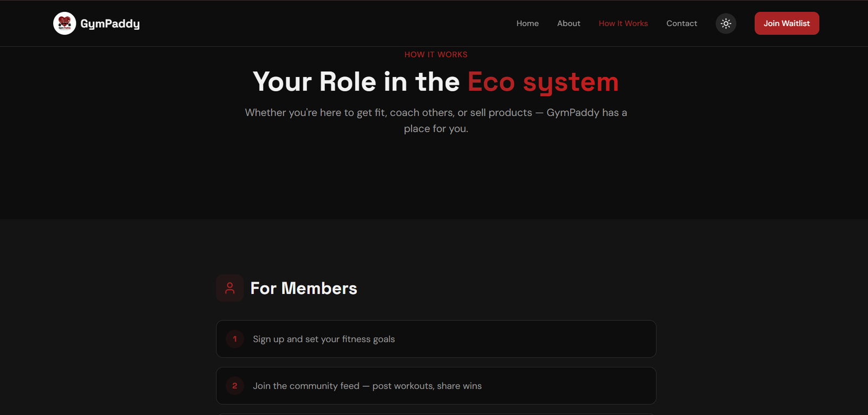Toggle light mode with sun icon
The width and height of the screenshot is (868, 415).
tap(726, 23)
